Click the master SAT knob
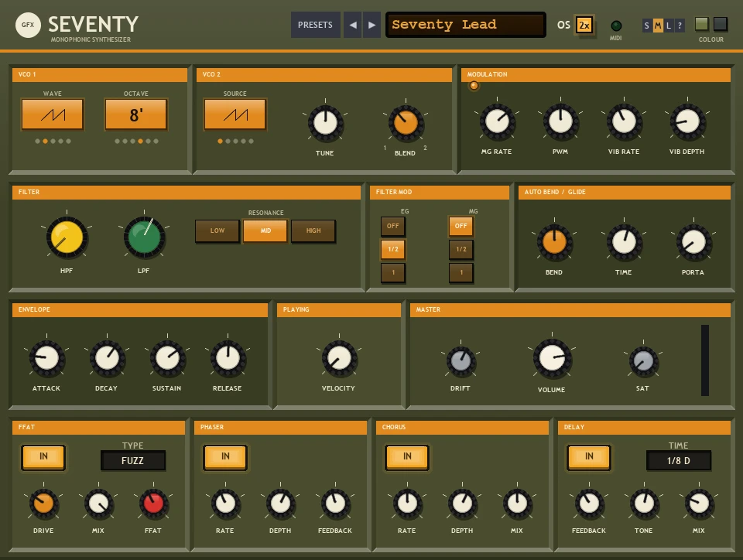 pos(643,361)
